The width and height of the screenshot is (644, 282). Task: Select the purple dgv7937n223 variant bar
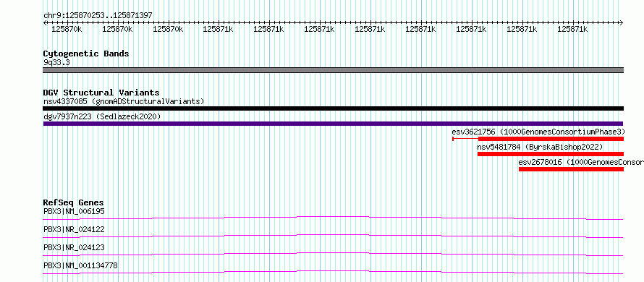coord(333,124)
